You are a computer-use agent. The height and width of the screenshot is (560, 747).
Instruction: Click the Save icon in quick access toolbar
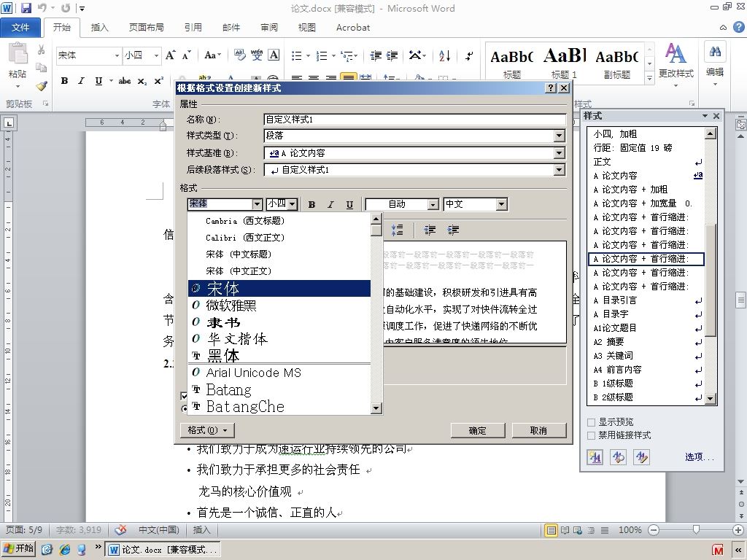click(x=26, y=8)
